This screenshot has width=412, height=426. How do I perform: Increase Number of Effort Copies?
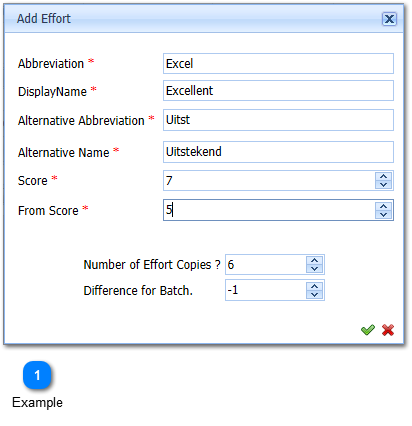[314, 261]
